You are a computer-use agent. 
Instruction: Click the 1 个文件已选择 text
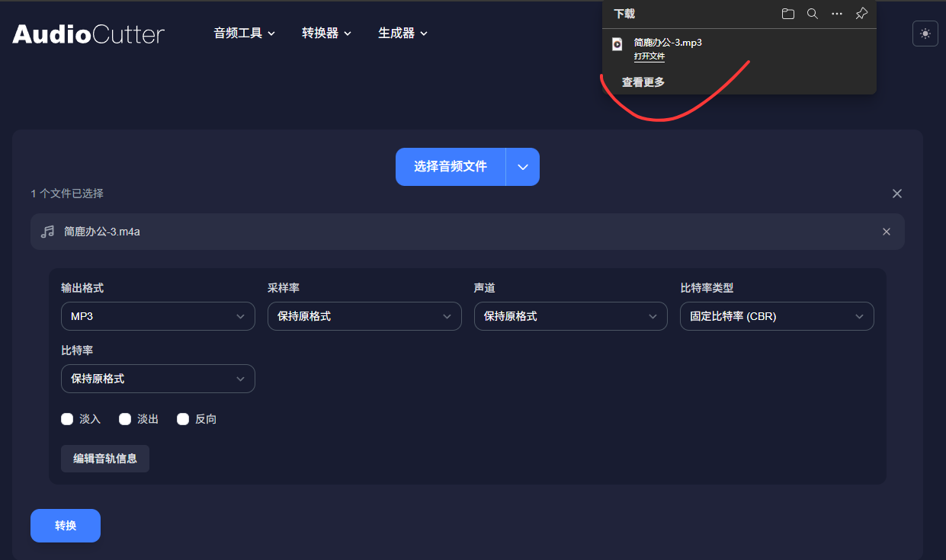(x=67, y=194)
